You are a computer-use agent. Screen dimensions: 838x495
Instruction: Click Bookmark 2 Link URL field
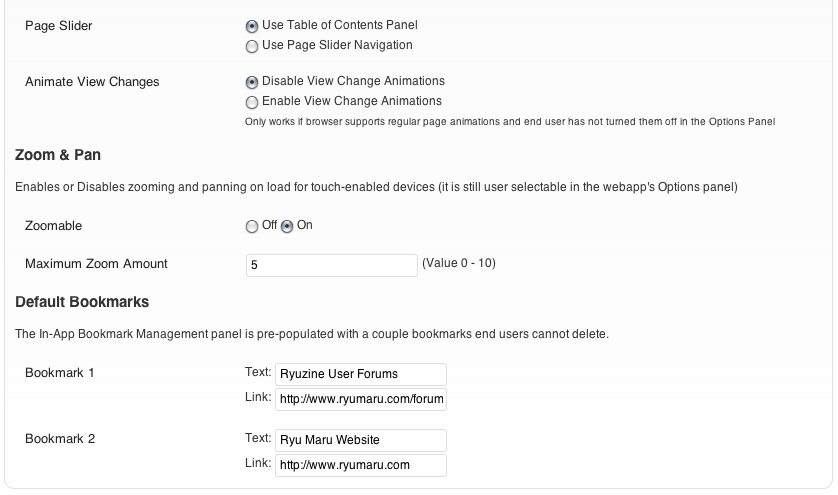click(x=361, y=466)
